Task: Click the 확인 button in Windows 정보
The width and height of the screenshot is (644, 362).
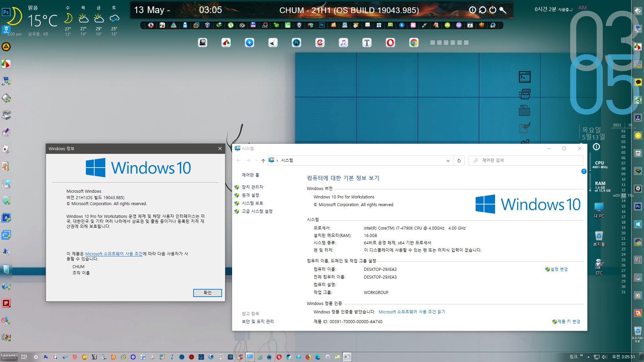Action: coord(207,293)
